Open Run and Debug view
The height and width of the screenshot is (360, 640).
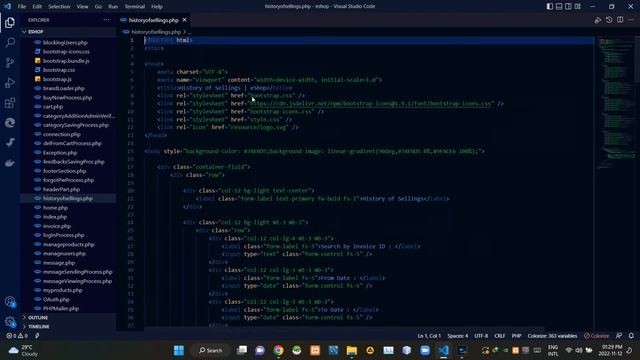coord(10,82)
